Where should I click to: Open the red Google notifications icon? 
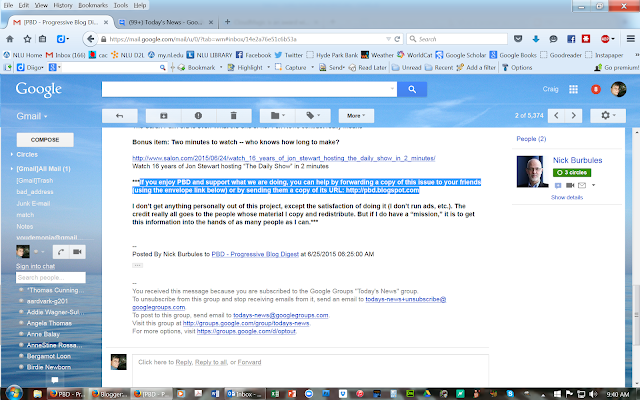(596, 89)
